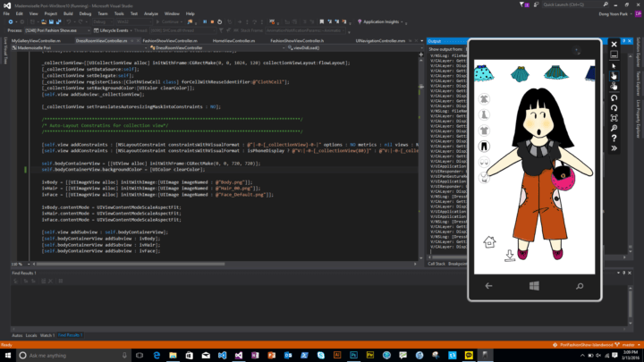Screen dimensions: 644x362
Task: Click Restart debugging button
Action: coord(219,21)
